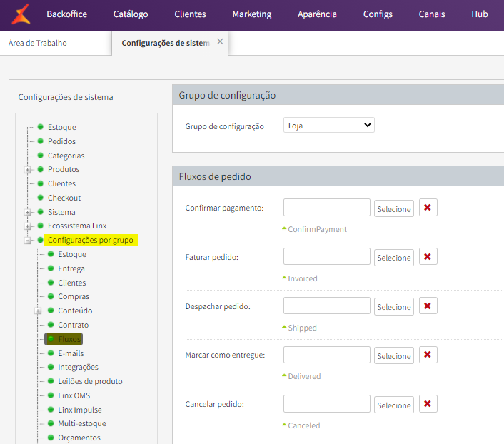The height and width of the screenshot is (444, 504).
Task: Select Conteúdo in the tree
Action: click(75, 311)
